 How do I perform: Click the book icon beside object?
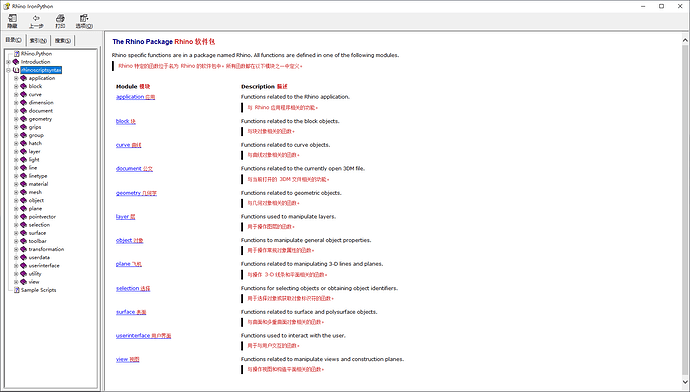[24, 200]
